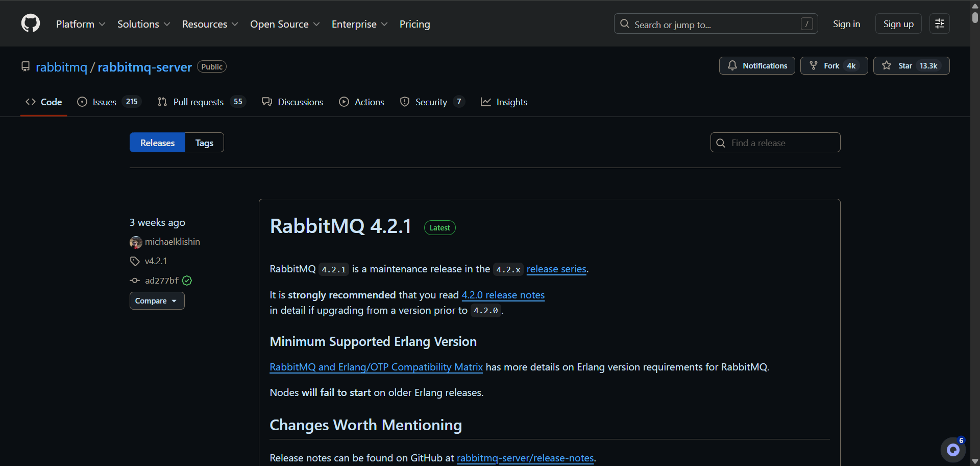Open the 4.2.0 release notes link
Screen dimensions: 980x466
point(503,295)
